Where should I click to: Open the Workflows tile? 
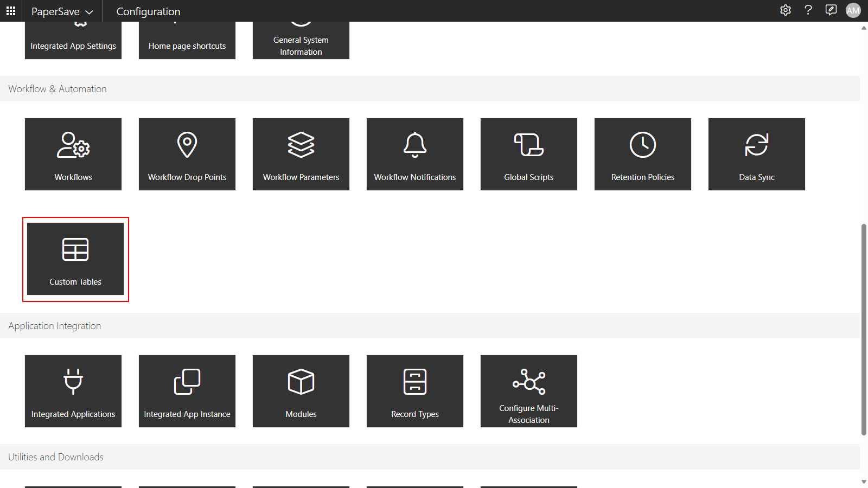[x=73, y=154]
